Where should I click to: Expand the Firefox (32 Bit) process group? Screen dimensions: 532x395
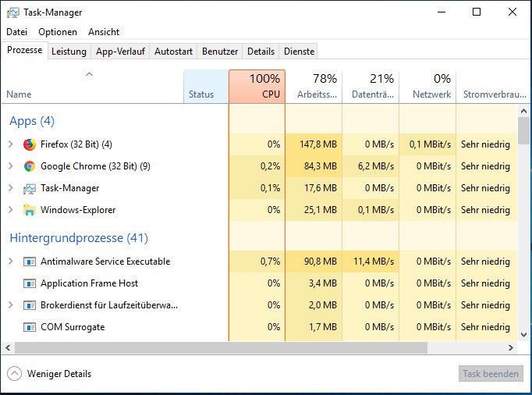click(x=10, y=144)
